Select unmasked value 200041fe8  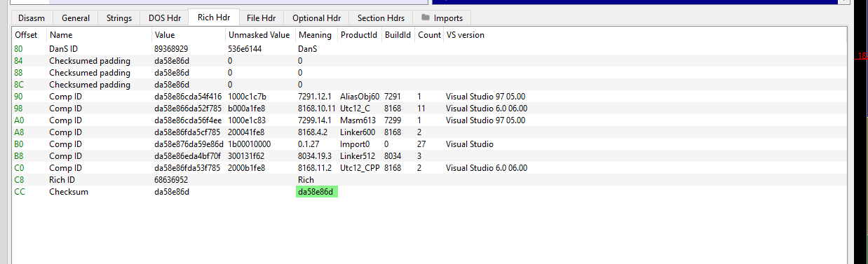coord(247,132)
